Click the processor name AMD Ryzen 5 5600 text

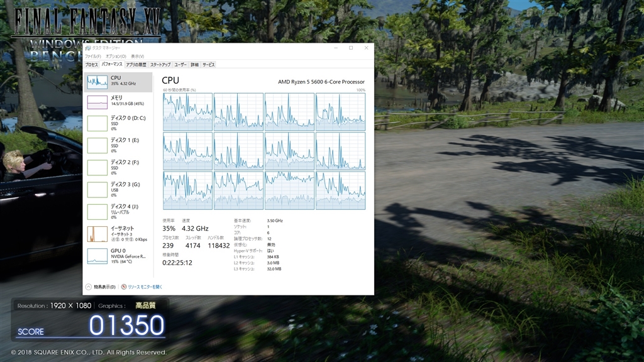pos(321,82)
